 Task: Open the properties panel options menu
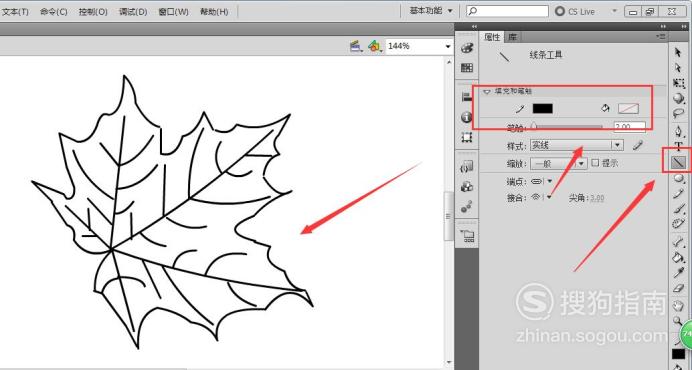[x=661, y=37]
